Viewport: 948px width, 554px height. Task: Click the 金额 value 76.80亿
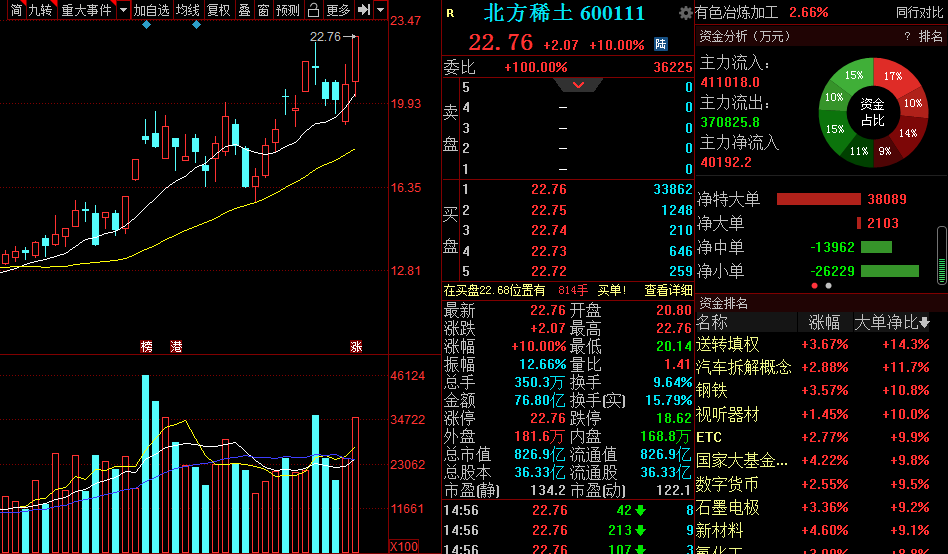click(x=540, y=400)
